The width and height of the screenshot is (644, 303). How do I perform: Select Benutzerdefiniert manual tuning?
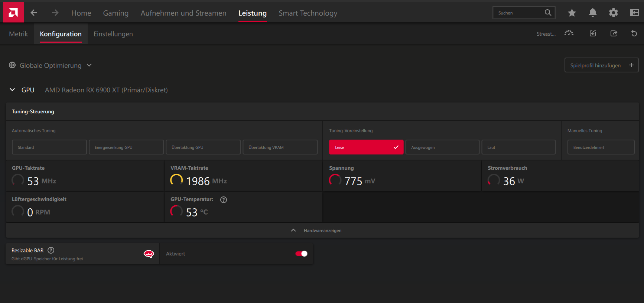pyautogui.click(x=601, y=147)
